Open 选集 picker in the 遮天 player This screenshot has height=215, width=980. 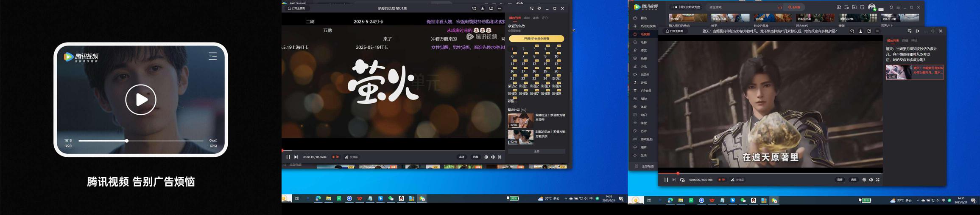coord(854,180)
